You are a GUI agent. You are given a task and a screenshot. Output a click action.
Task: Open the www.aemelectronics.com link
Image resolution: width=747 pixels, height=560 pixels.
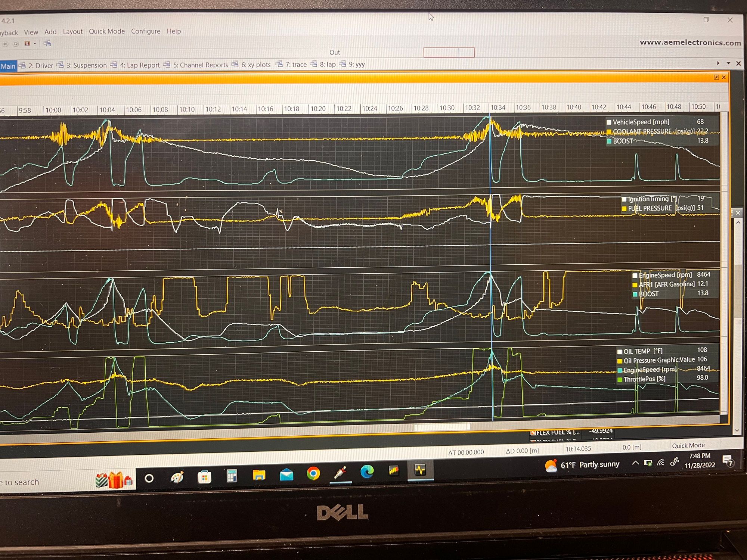point(690,43)
